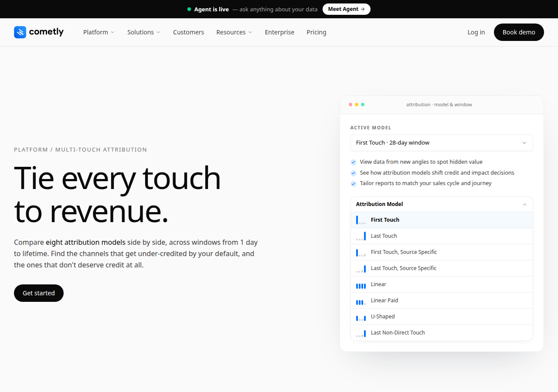Select the Last Touch bar icon
Screen dimensions: 558x392
click(361, 236)
